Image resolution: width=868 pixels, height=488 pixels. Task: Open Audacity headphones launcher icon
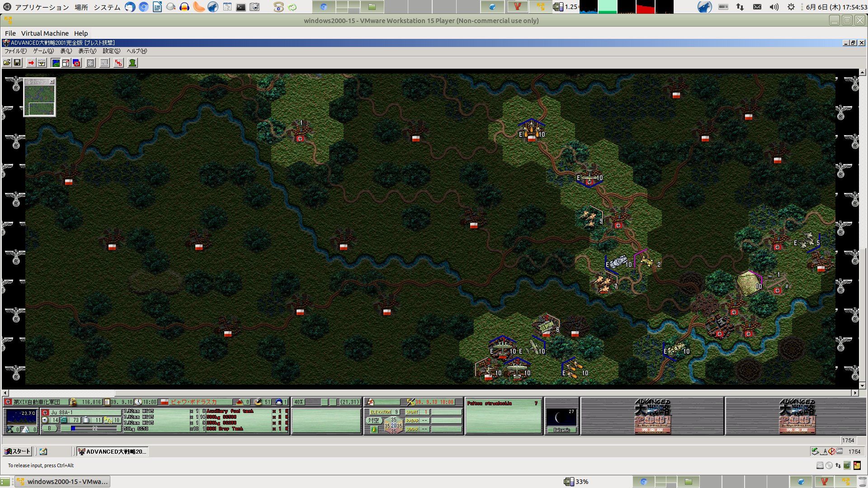tap(184, 7)
